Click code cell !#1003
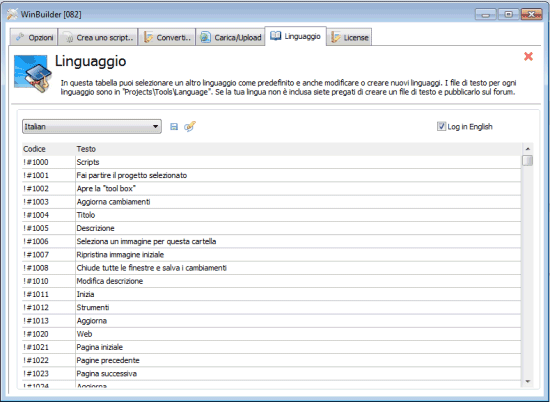Viewport: 550px width, 402px height. coord(49,202)
